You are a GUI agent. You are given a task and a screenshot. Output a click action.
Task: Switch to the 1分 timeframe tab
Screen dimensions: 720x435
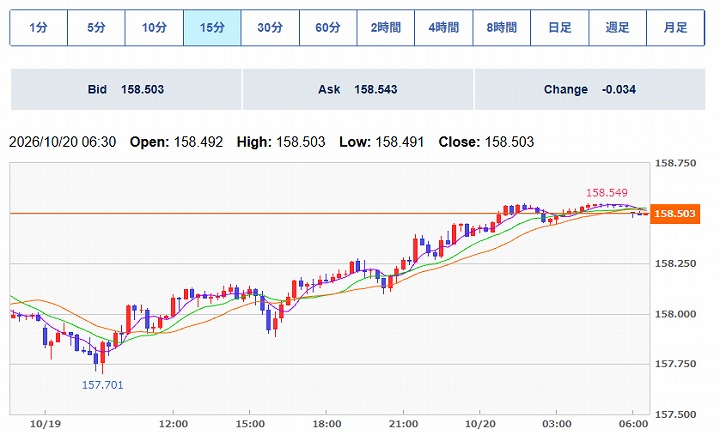[x=39, y=28]
